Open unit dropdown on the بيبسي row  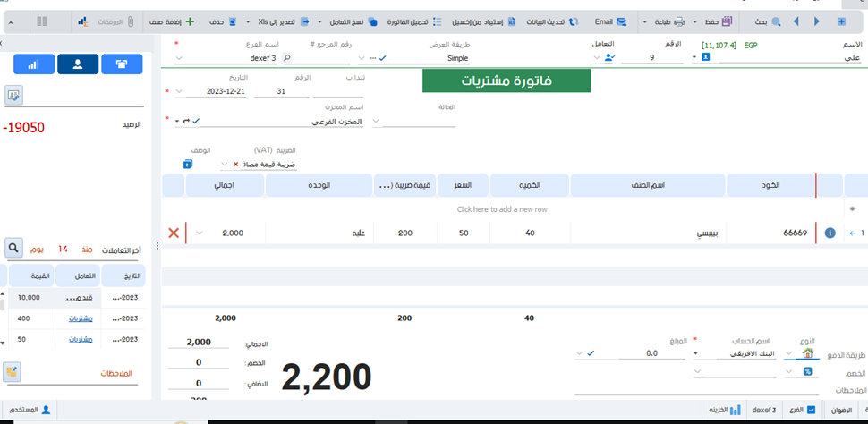(x=200, y=233)
